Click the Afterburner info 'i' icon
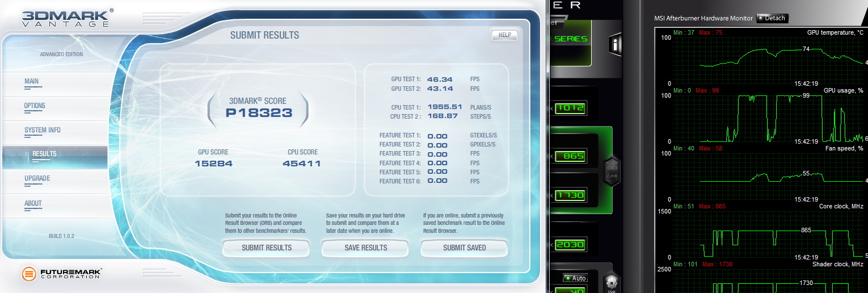Screen dimensions: 868x293 point(616,44)
